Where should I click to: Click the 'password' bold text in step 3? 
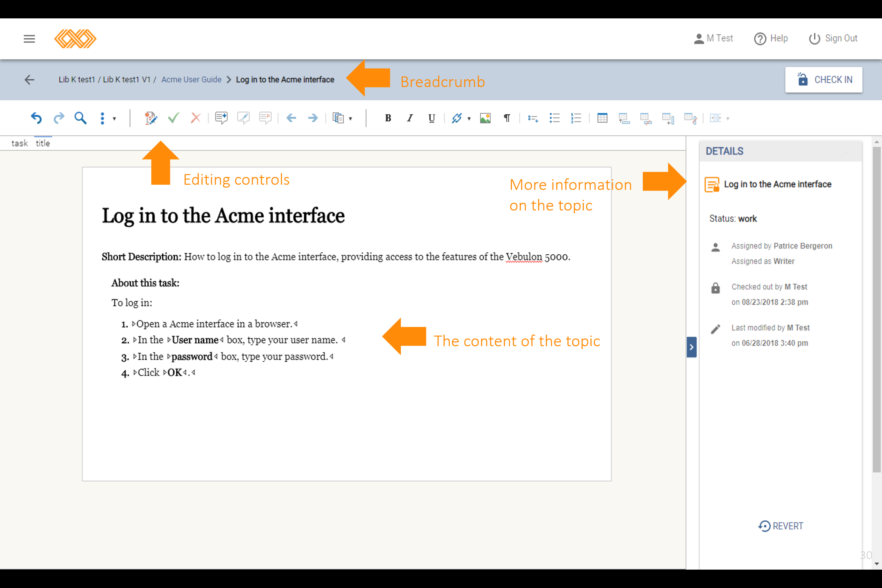click(x=192, y=357)
